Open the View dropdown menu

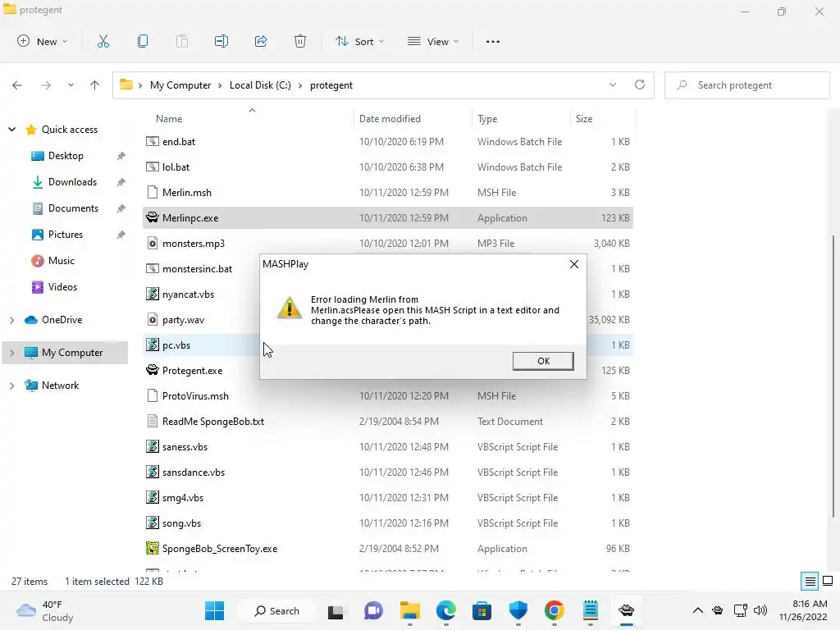tap(433, 41)
